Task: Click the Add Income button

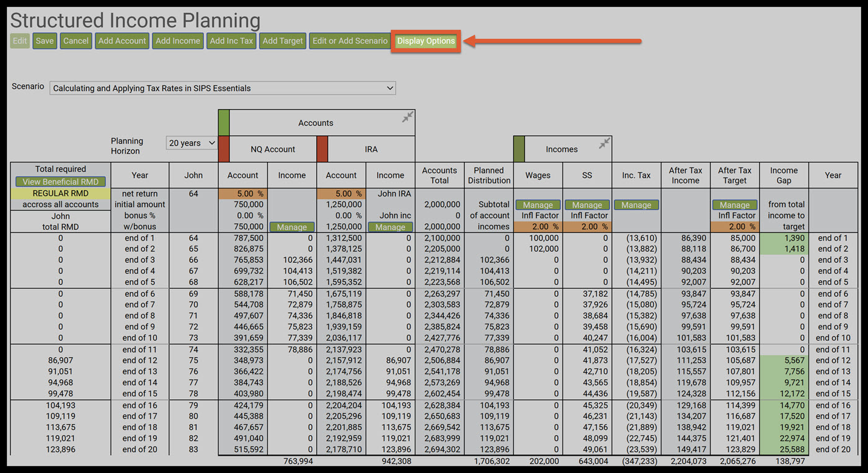Action: 178,41
